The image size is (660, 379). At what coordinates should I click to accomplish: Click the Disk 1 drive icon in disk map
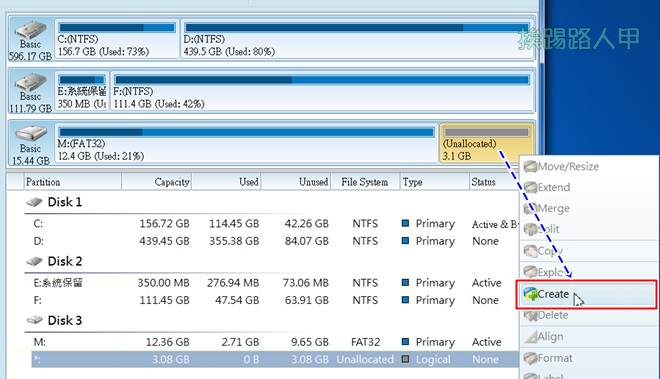30,29
